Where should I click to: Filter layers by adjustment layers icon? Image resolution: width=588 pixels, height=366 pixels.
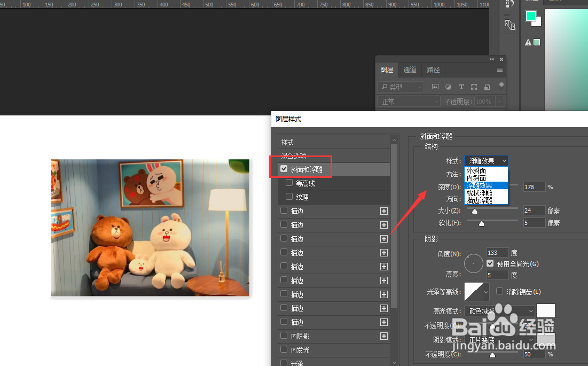point(448,87)
